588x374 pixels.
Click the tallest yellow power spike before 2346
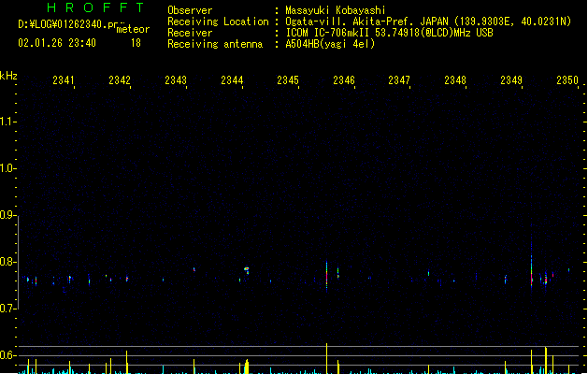point(326,358)
